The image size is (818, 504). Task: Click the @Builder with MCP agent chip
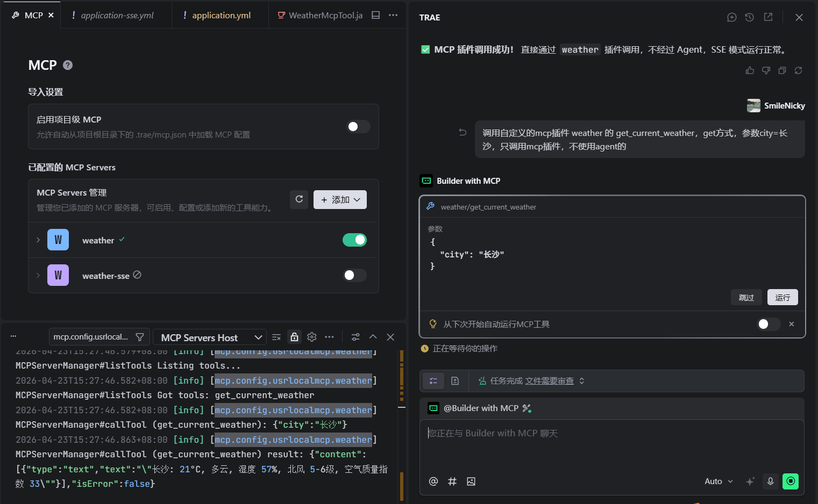coord(479,408)
